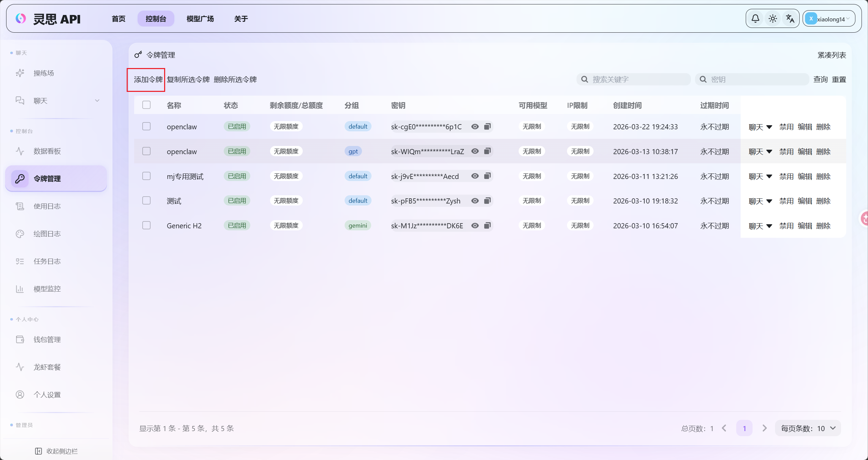Click the 灵思 API logo icon
The width and height of the screenshot is (868, 460).
click(x=21, y=19)
